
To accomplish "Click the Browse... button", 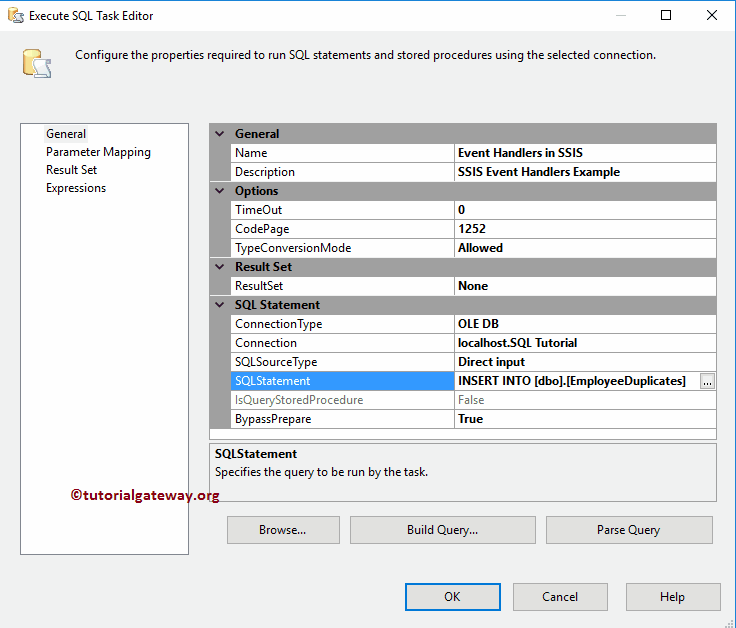I will [x=283, y=530].
